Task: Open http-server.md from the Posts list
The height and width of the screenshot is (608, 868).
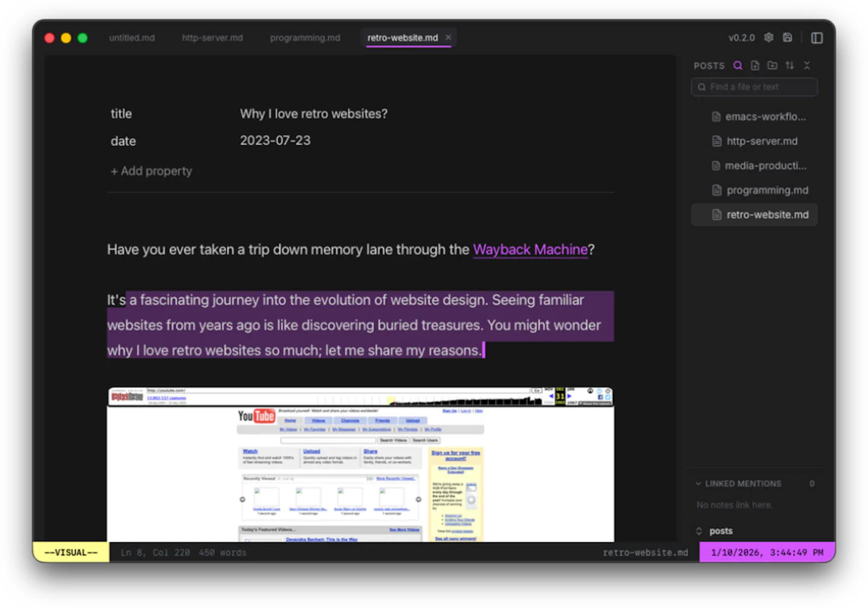Action: pos(755,141)
